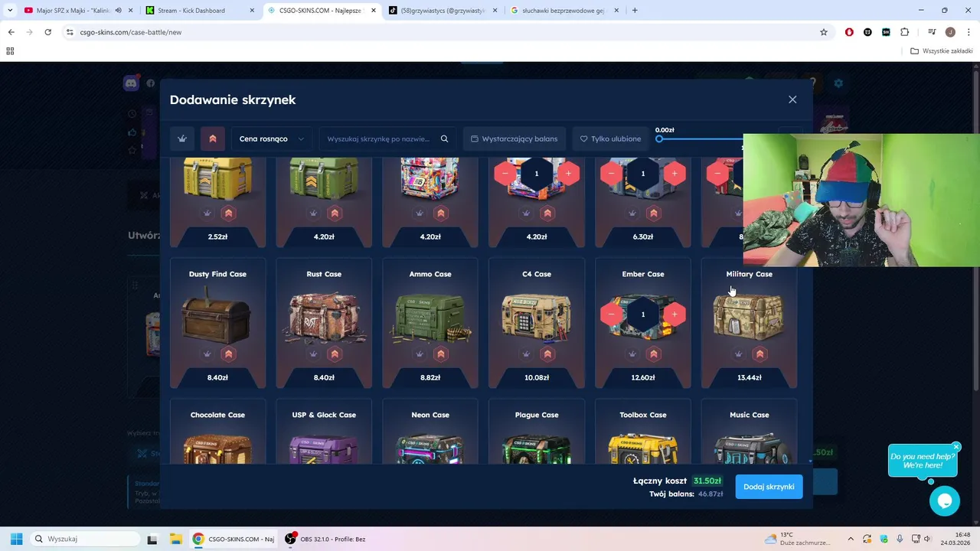980x551 pixels.
Task: Select the Toolbox Case card
Action: click(x=643, y=432)
